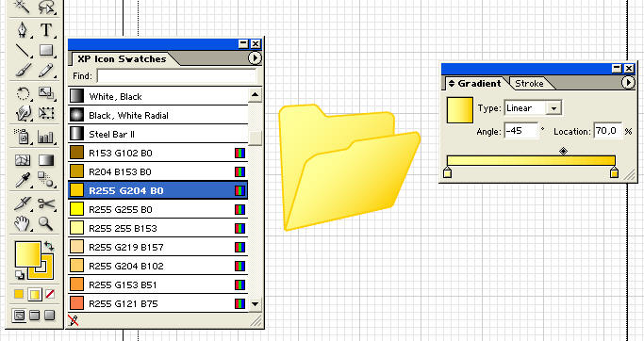
Task: Select the left gradient color stop
Action: coord(447,172)
